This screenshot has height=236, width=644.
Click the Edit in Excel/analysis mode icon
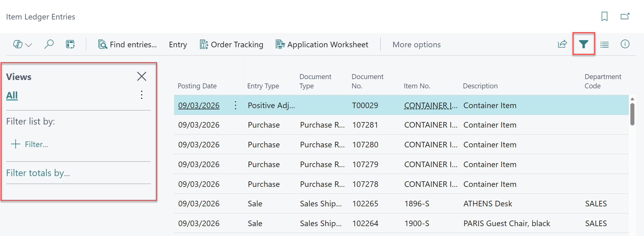click(x=70, y=44)
